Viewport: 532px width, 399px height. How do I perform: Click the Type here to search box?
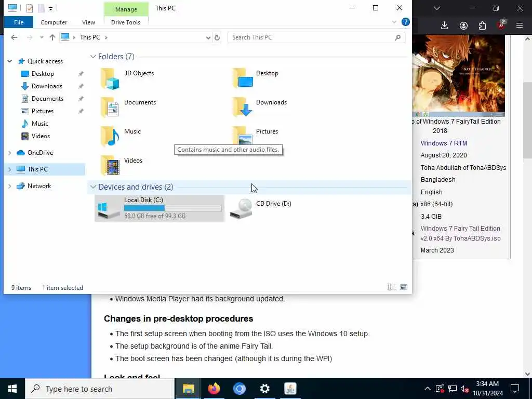99,389
